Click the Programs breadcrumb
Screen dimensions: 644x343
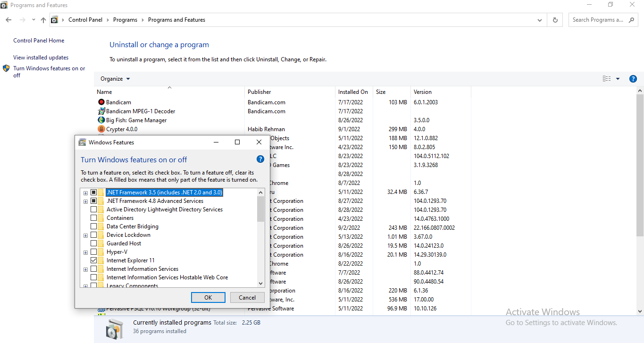pos(125,20)
